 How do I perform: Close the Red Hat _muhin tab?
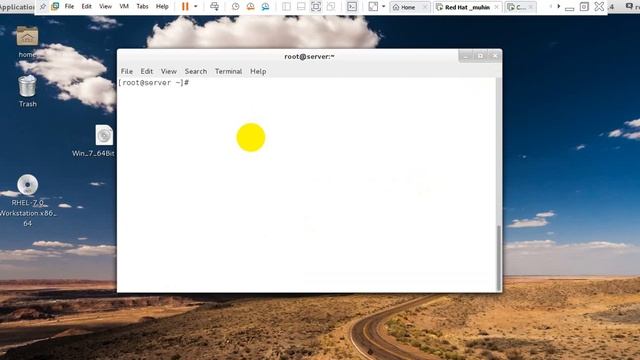tap(496, 7)
